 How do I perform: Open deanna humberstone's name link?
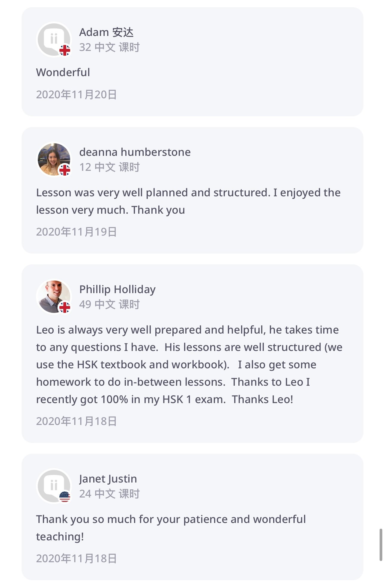[135, 152]
